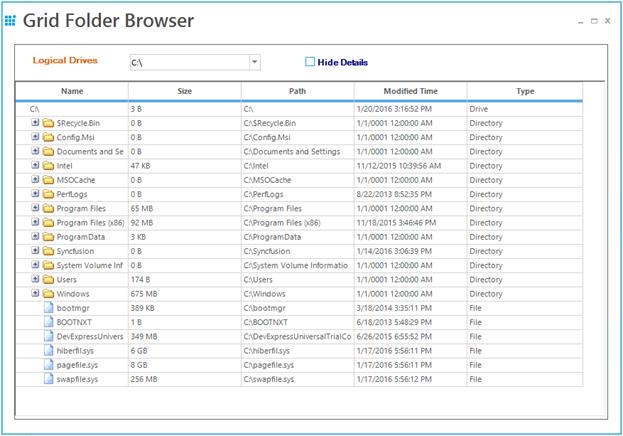This screenshot has height=436, width=623.
Task: Click the PerfLogs folder icon
Action: pyautogui.click(x=48, y=194)
